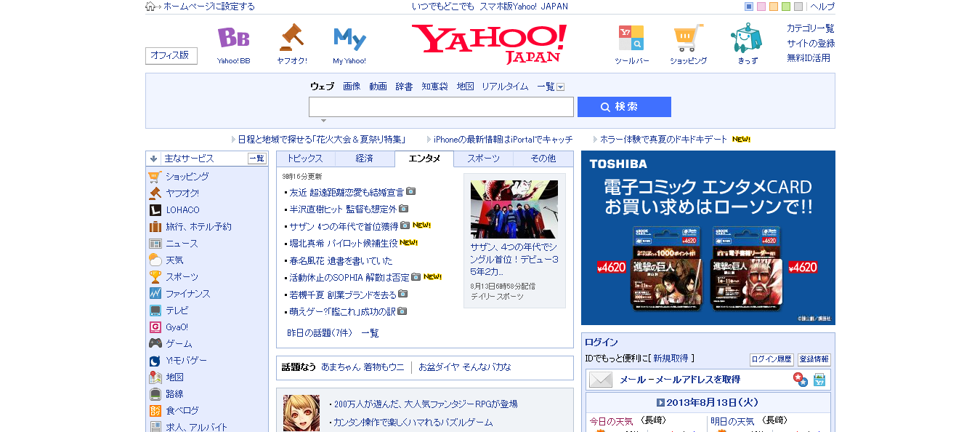Click the map icon in sidebar
The height and width of the screenshot is (432, 980).
pyautogui.click(x=155, y=377)
